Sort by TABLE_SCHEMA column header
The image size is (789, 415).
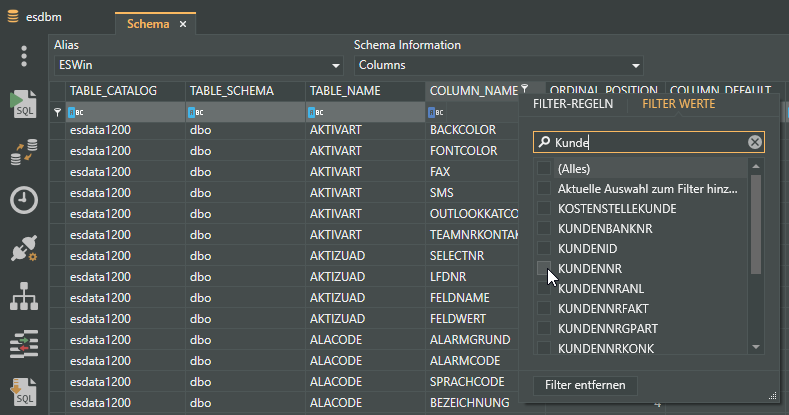point(246,91)
